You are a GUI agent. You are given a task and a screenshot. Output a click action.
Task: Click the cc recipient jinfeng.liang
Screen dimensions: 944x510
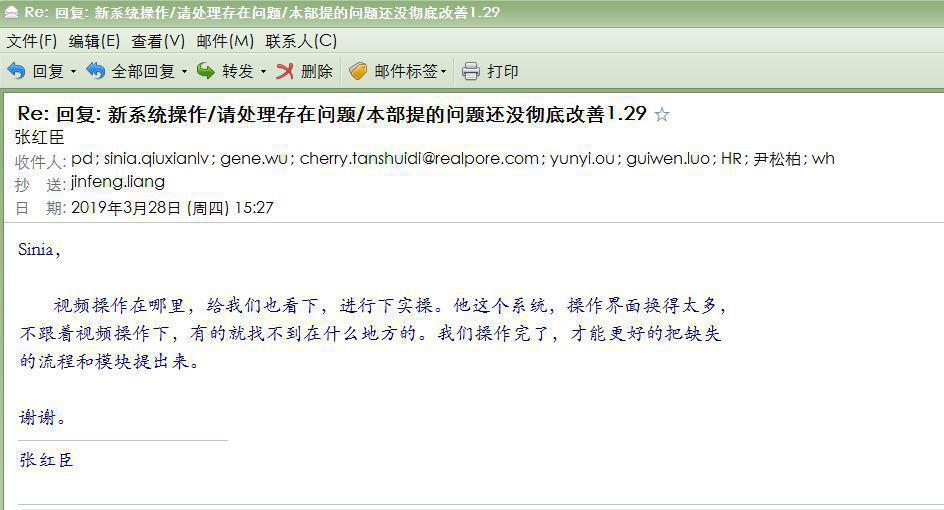(x=118, y=182)
